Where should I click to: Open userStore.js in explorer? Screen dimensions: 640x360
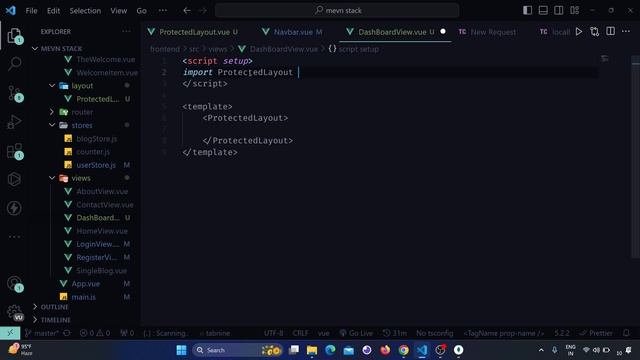96,165
